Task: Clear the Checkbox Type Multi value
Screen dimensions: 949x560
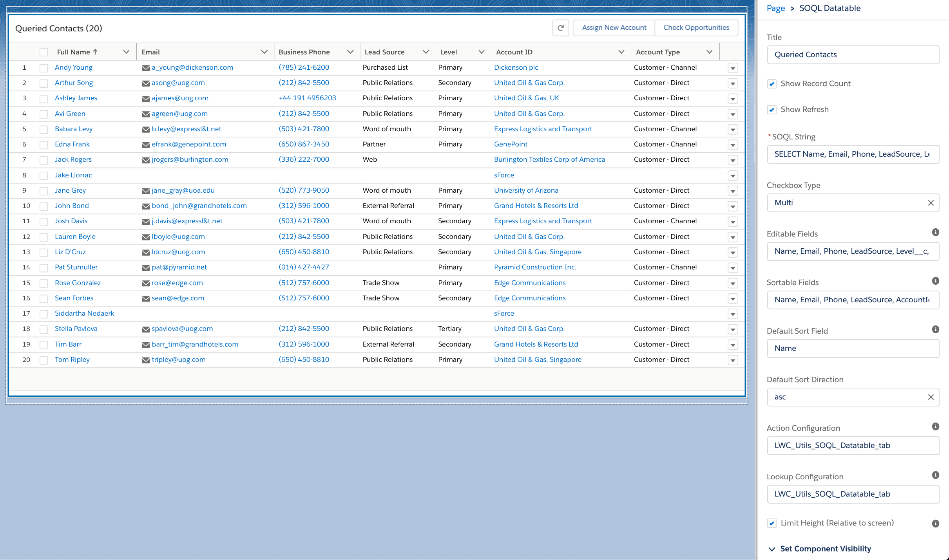Action: (x=931, y=203)
